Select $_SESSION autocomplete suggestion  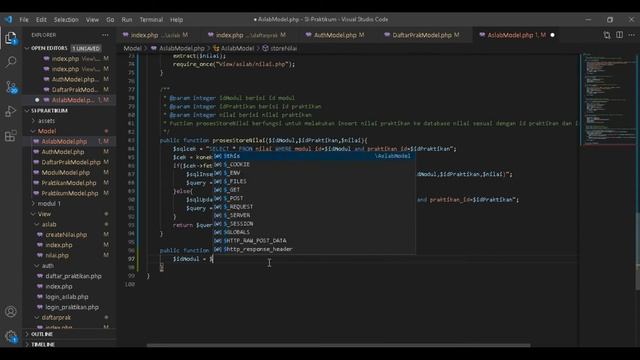click(314, 224)
